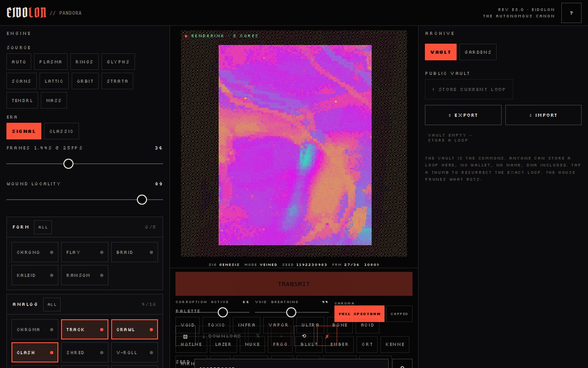Screen dimensions: 588x368
Task: Click the TRANSMIT button
Action: (x=294, y=284)
